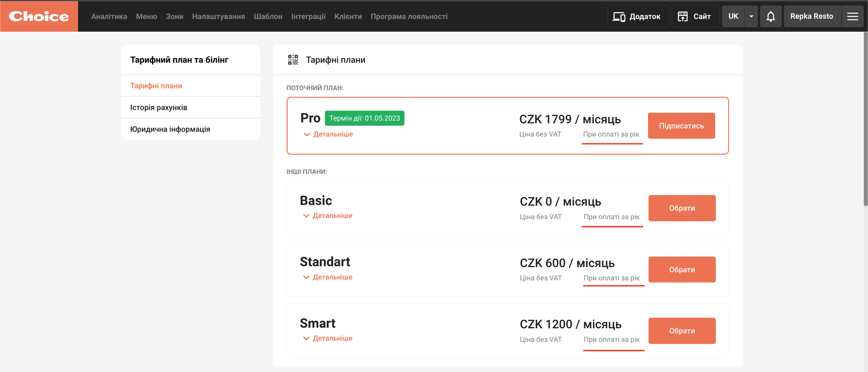Image resolution: width=868 pixels, height=372 pixels.
Task: Open the hamburger menu
Action: tap(852, 16)
